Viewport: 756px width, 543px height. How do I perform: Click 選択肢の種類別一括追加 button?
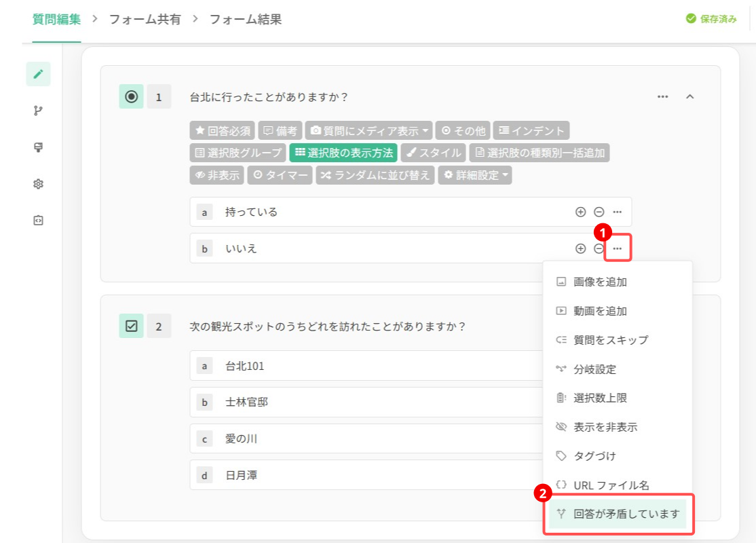540,153
